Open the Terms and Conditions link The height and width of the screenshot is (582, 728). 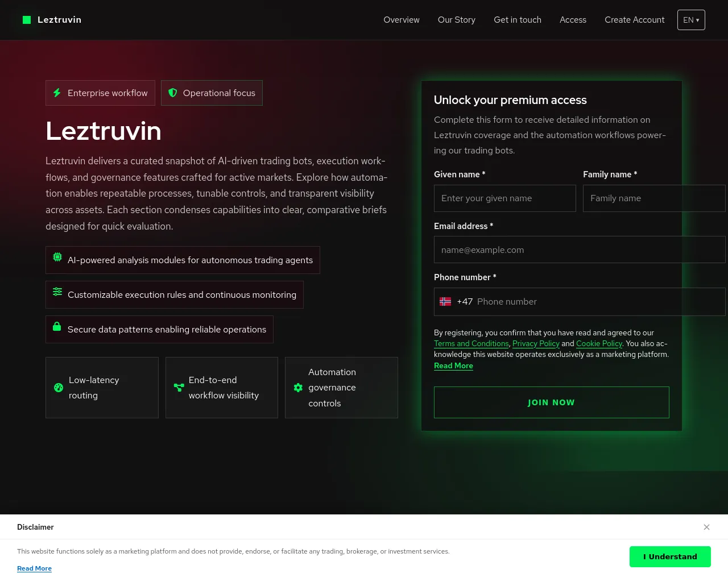[471, 343]
